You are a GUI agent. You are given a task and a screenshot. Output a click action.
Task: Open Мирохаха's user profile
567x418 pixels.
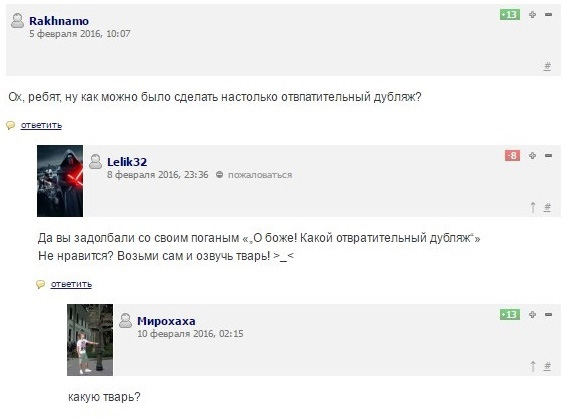(166, 321)
